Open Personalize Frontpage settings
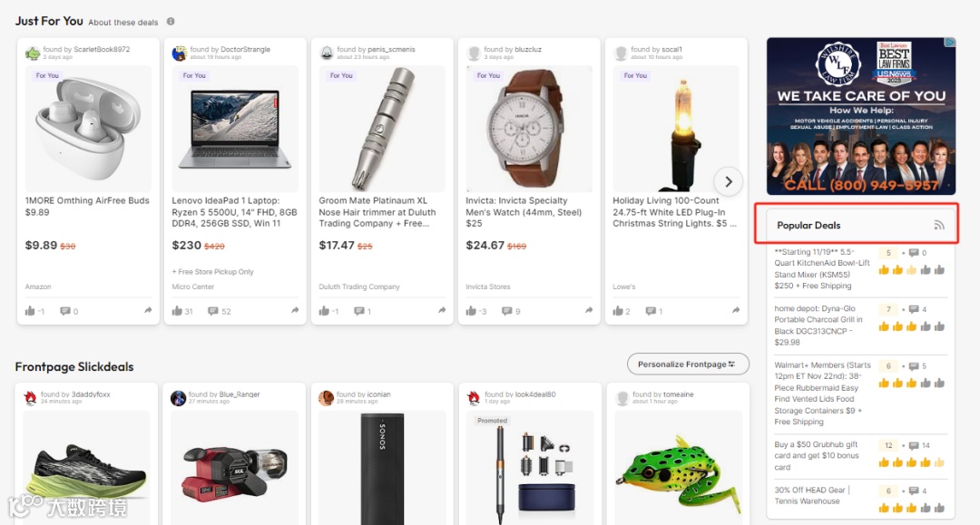This screenshot has width=980, height=525. pos(688,364)
